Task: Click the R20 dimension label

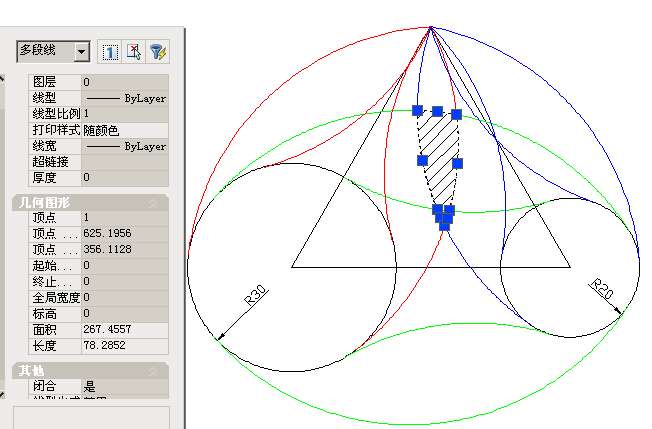Action: point(602,288)
